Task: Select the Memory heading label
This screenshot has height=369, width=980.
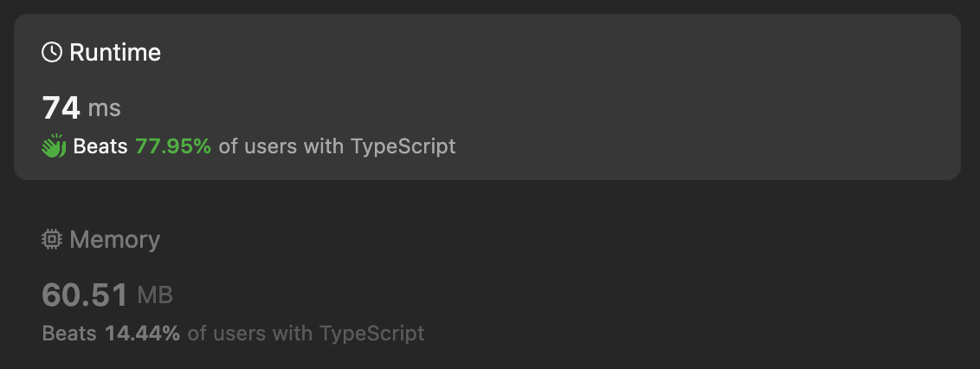Action: click(x=114, y=240)
